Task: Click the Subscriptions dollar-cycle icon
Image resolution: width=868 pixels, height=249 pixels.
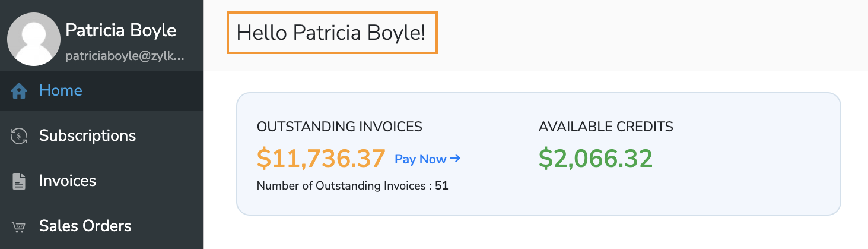Action: pyautogui.click(x=20, y=136)
